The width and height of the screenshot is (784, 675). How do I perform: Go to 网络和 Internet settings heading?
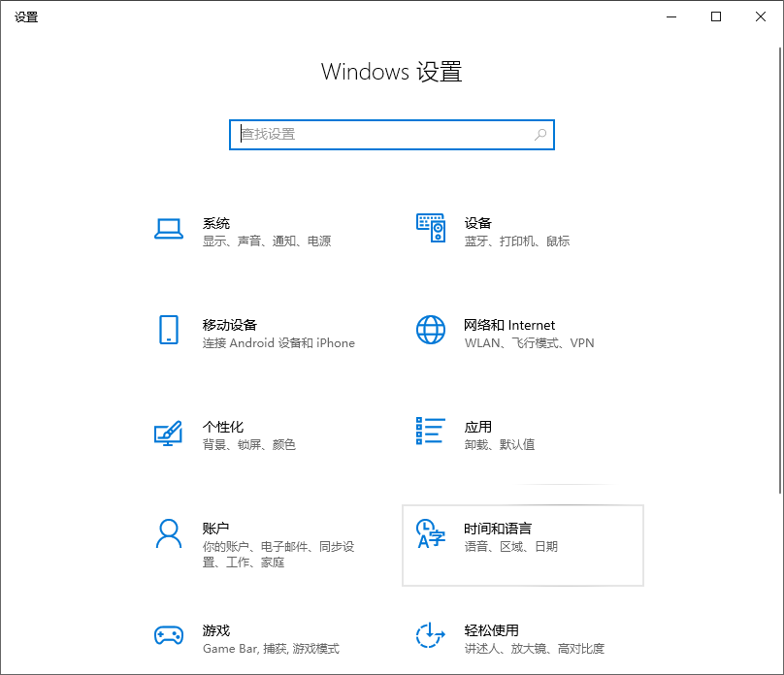[509, 325]
